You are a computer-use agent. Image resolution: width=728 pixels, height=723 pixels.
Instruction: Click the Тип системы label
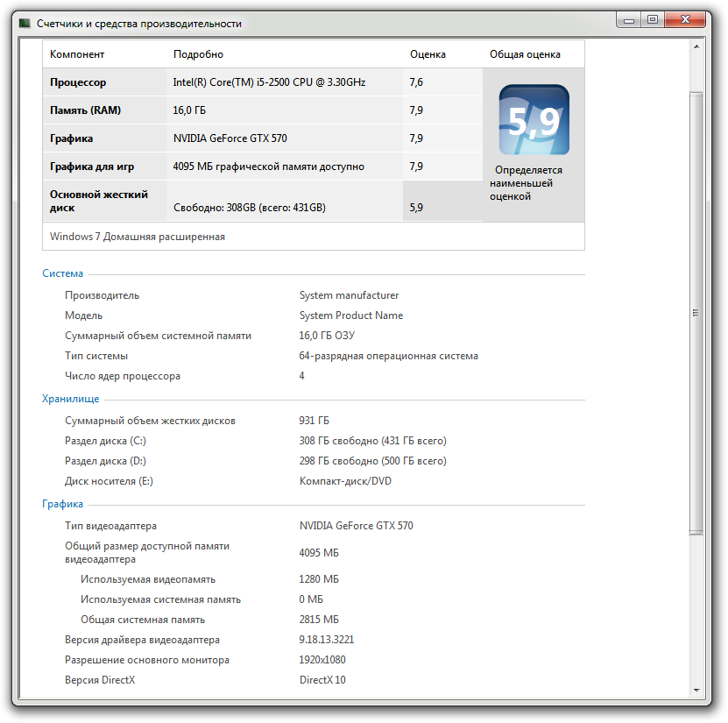96,356
